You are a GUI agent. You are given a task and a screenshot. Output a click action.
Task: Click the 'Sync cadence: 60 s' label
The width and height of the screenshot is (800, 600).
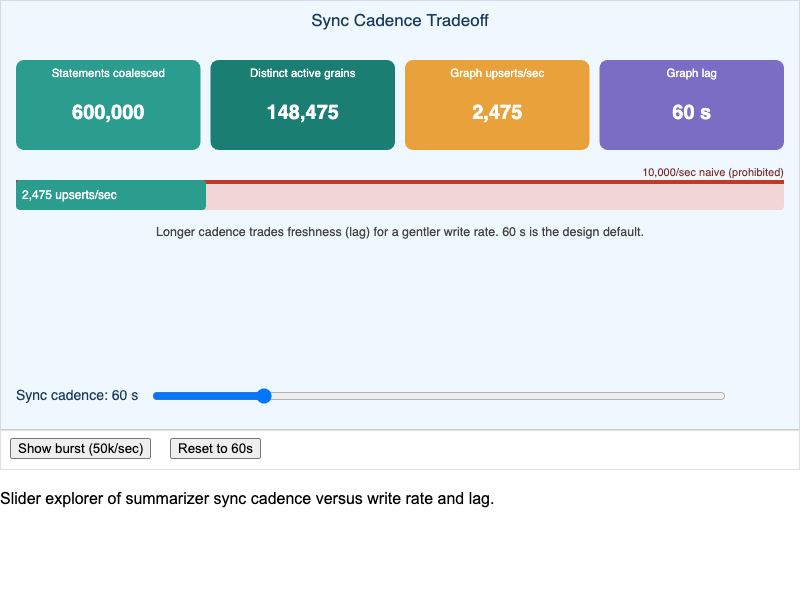77,395
